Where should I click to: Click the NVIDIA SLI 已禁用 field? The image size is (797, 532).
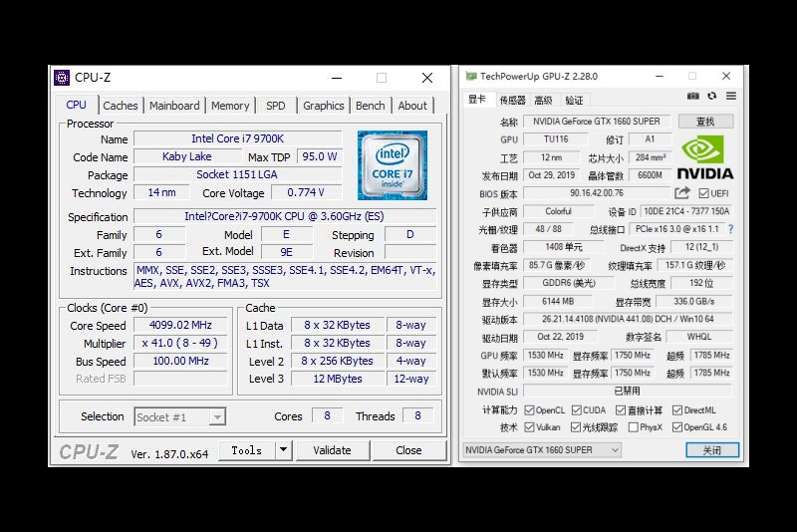[628, 391]
